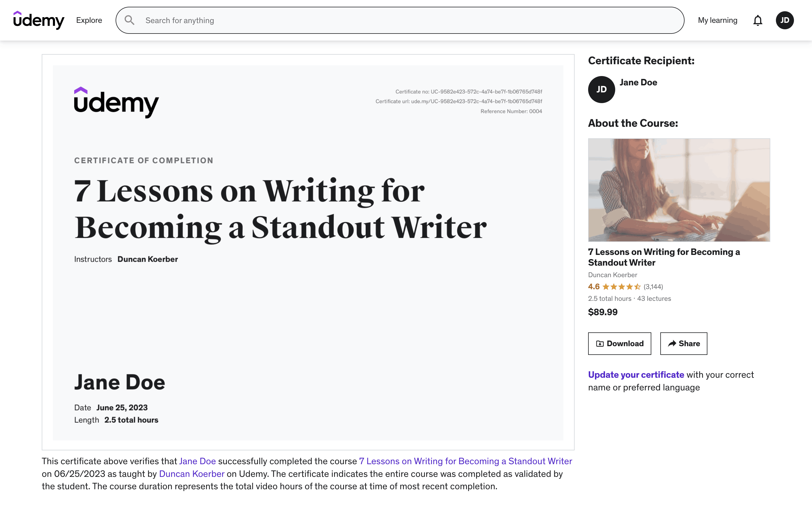Open the notifications bell

[x=758, y=21]
